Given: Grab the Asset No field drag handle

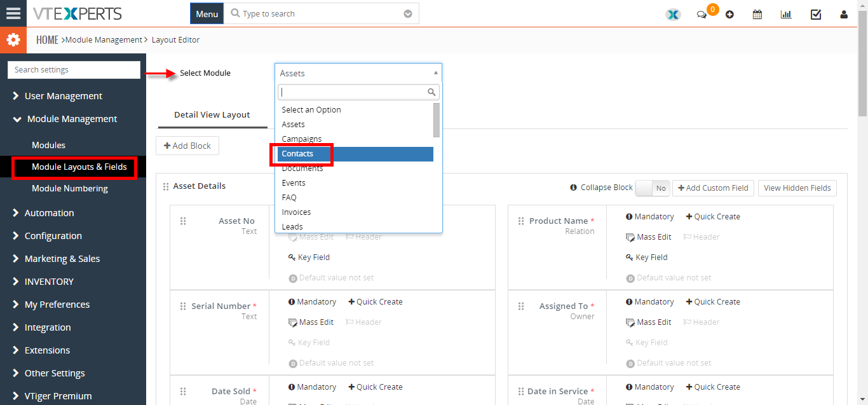Looking at the screenshot, I should [x=183, y=221].
